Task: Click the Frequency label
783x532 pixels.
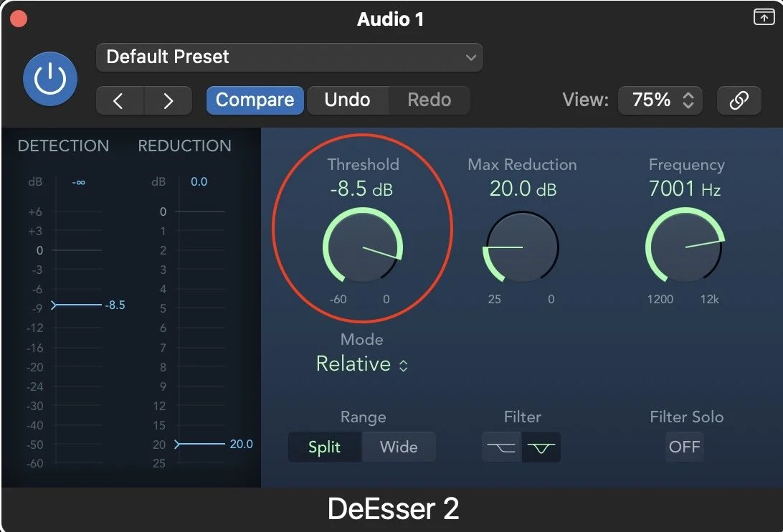Action: (687, 165)
